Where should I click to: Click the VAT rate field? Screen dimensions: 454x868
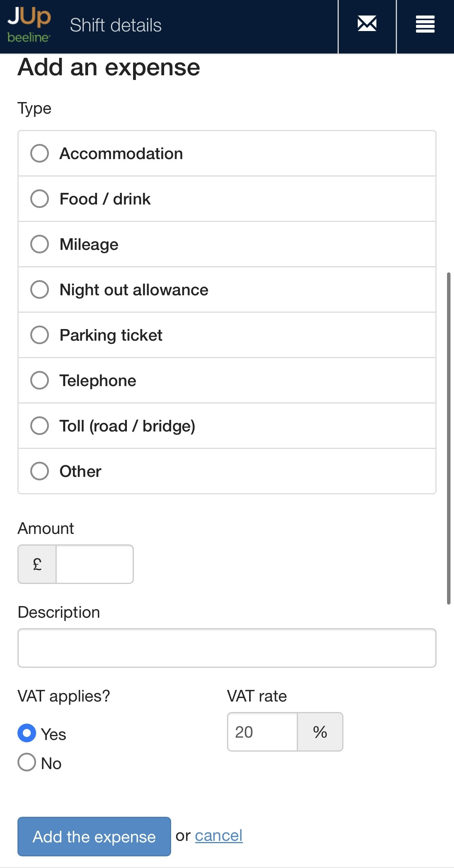pyautogui.click(x=262, y=732)
